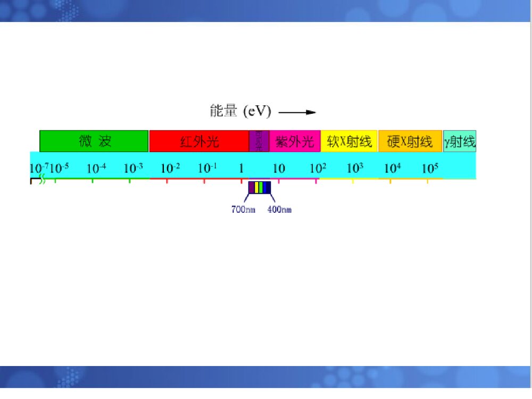Expand the 400nm wavelength label

(279, 210)
